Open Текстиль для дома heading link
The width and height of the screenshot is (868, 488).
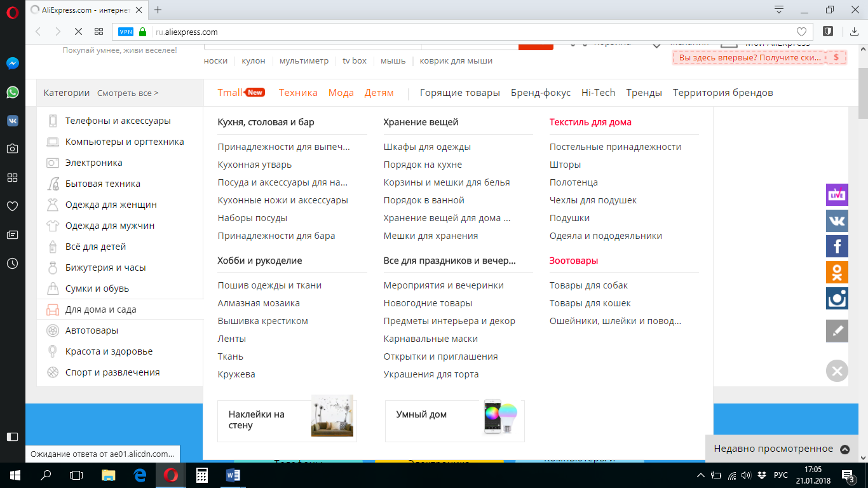[x=590, y=122]
